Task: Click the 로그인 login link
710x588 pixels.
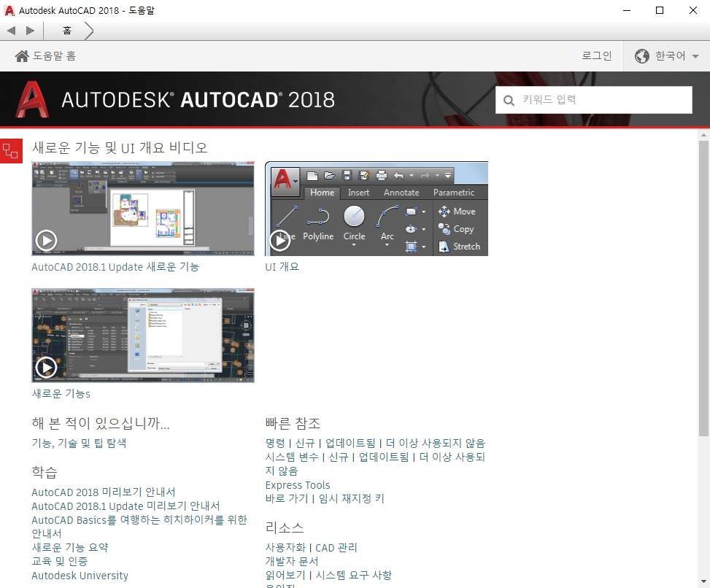Action: pos(596,55)
